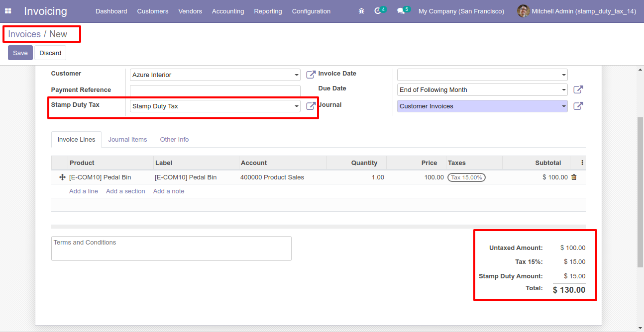Open Due Date external link icon
Screen dimensions: 644x332
pos(578,89)
